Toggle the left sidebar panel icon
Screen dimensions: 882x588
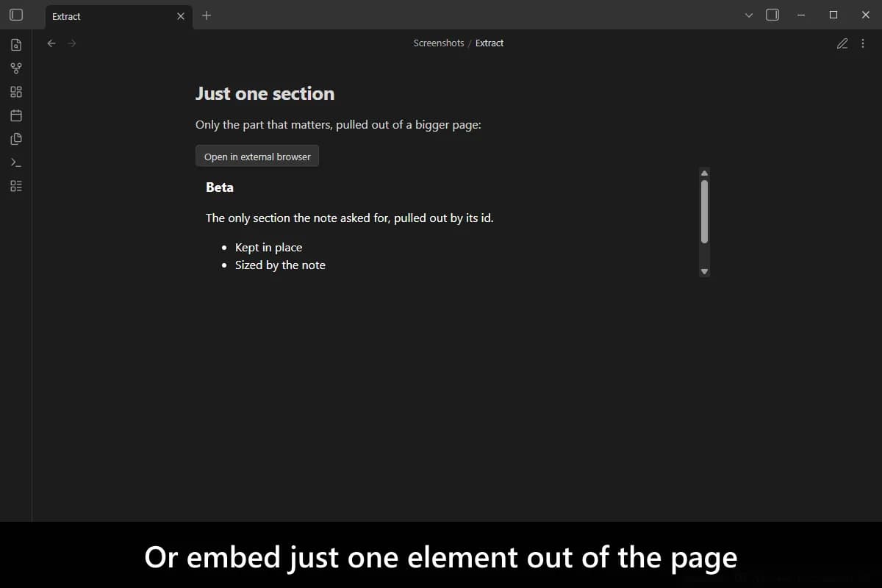click(x=16, y=15)
